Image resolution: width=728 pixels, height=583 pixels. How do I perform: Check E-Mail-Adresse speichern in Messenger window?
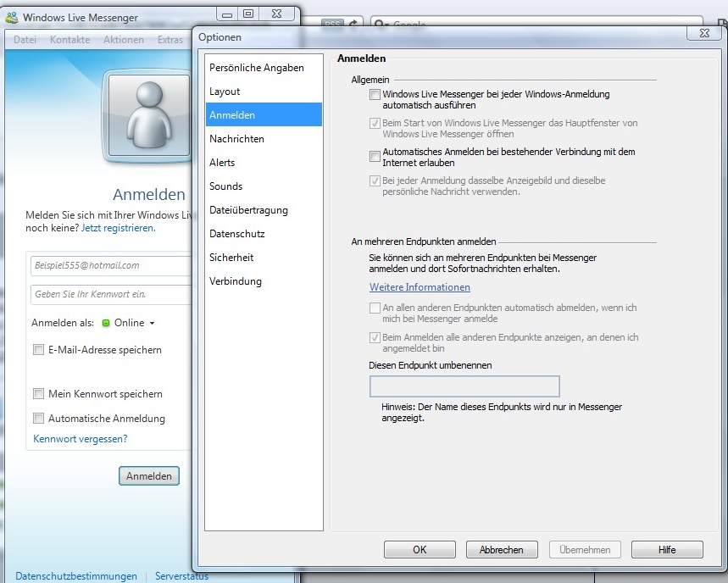38,350
